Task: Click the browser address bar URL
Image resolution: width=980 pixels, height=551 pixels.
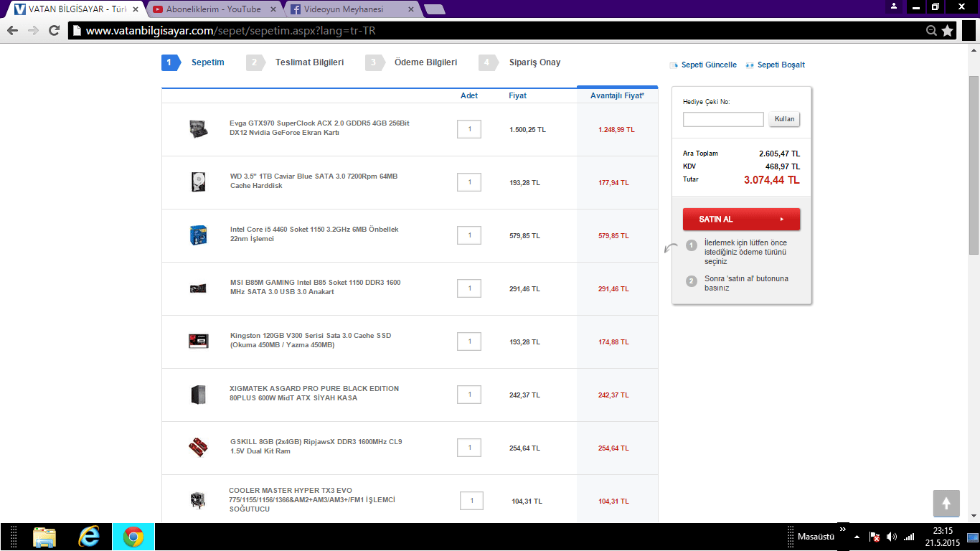Action: click(x=231, y=31)
